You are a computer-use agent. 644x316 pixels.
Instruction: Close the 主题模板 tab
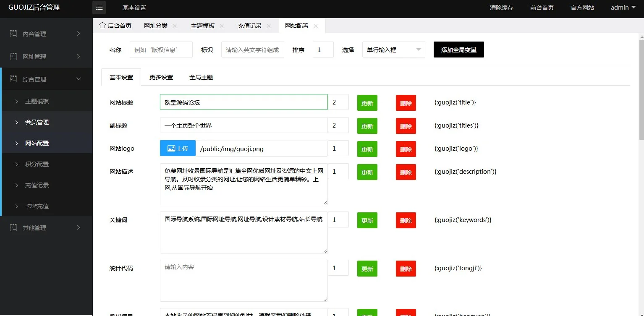click(222, 26)
